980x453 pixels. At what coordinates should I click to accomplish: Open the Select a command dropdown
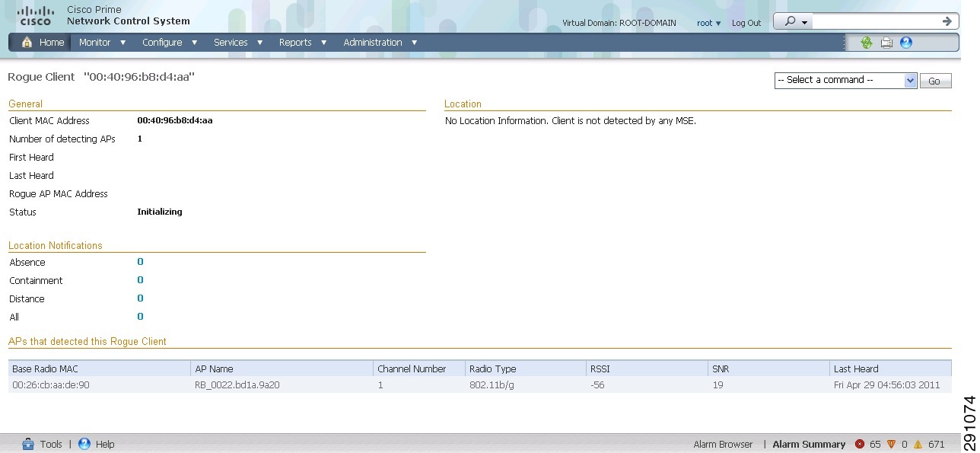pos(845,80)
